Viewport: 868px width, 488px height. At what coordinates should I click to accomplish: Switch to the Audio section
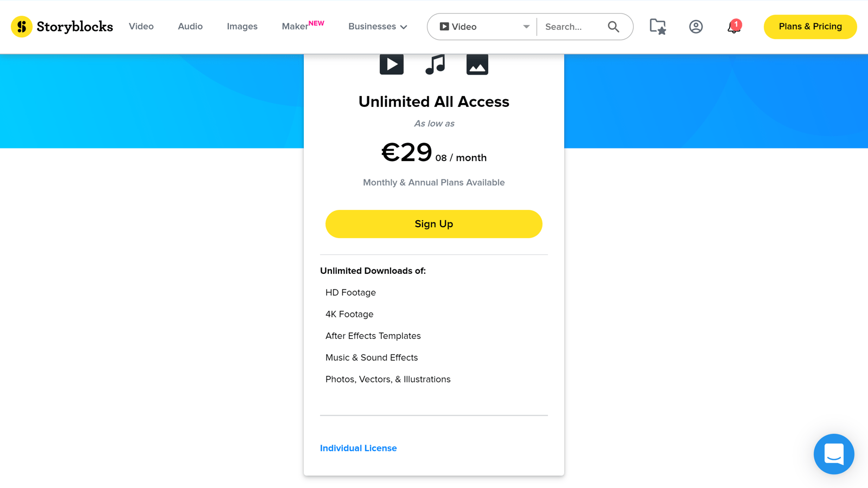[x=189, y=26]
